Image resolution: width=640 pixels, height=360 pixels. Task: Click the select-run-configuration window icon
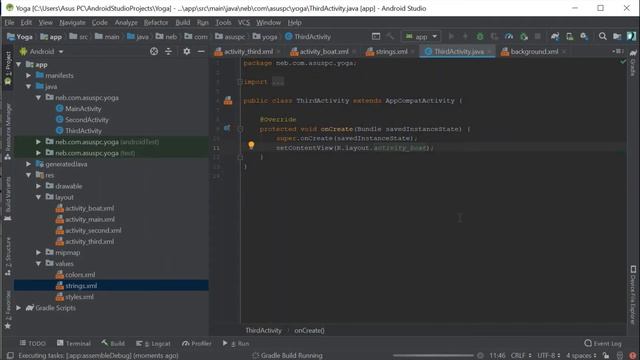(376, 37)
